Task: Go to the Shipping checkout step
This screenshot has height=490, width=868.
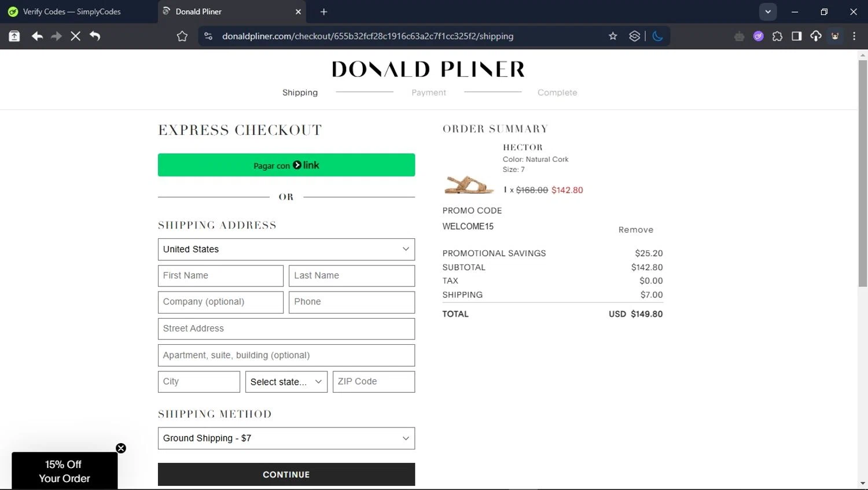Action: [300, 93]
